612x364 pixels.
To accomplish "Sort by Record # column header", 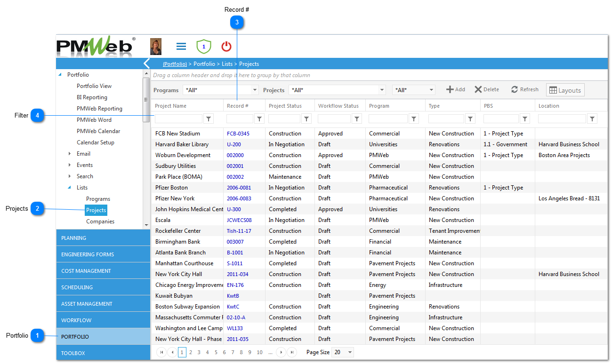I will 238,106.
